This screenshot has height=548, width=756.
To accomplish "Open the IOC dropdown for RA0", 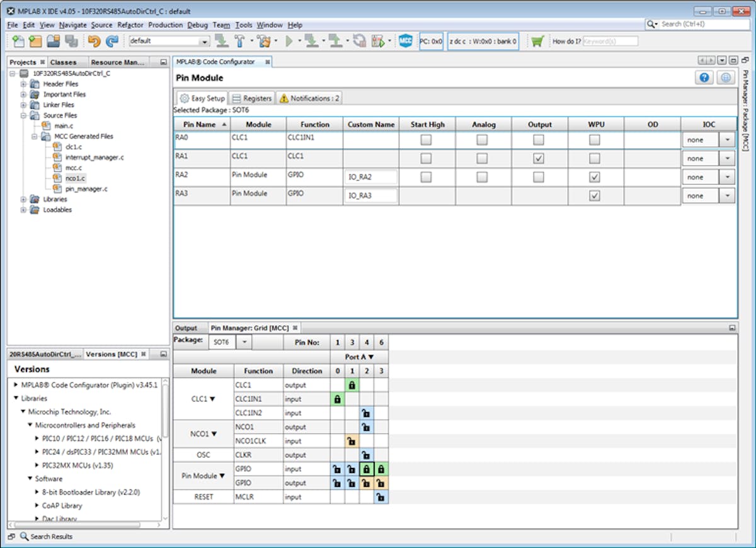I will [x=727, y=140].
